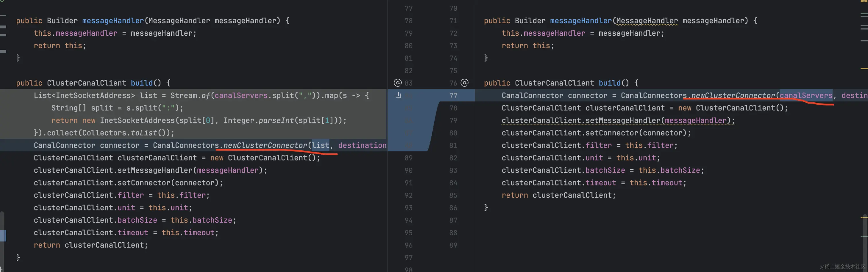
Task: Click "return this;" in the right pane
Action: pos(528,45)
